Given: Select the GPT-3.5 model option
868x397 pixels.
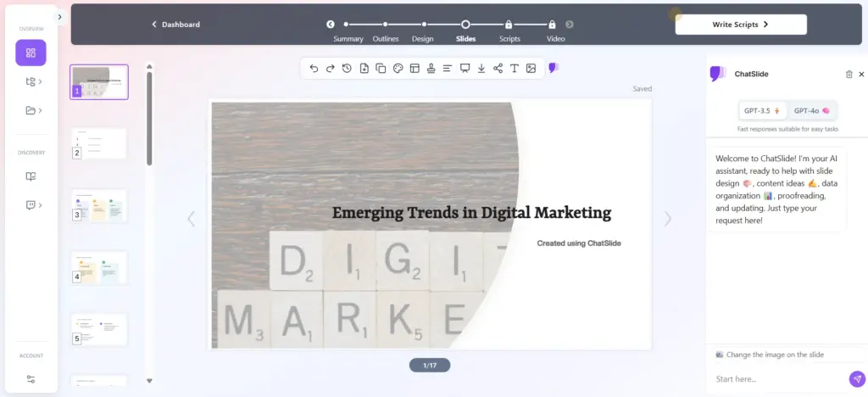Looking at the screenshot, I should [x=761, y=110].
